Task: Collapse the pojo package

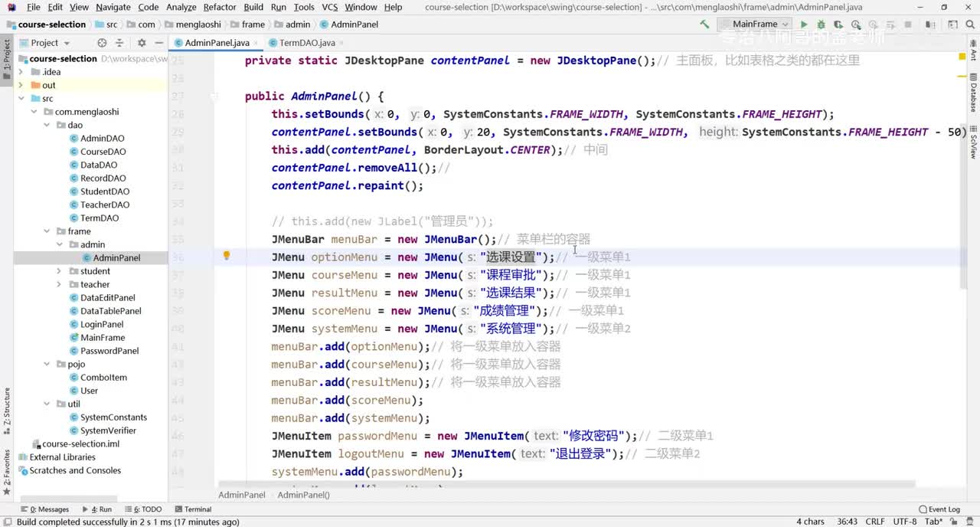Action: pyautogui.click(x=47, y=364)
